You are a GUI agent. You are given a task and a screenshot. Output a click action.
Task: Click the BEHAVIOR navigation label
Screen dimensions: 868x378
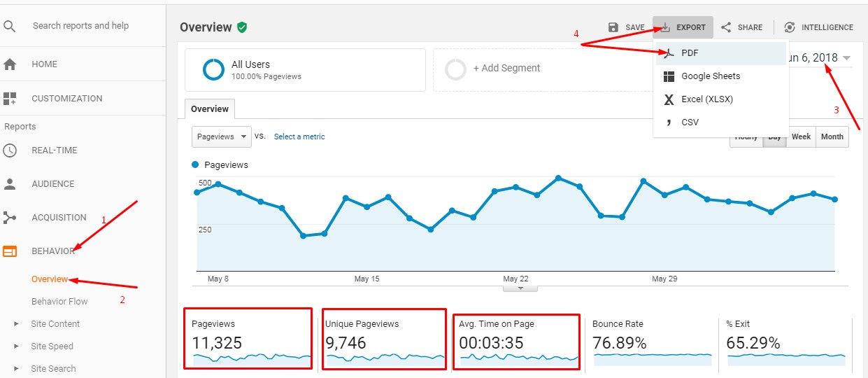(x=53, y=251)
